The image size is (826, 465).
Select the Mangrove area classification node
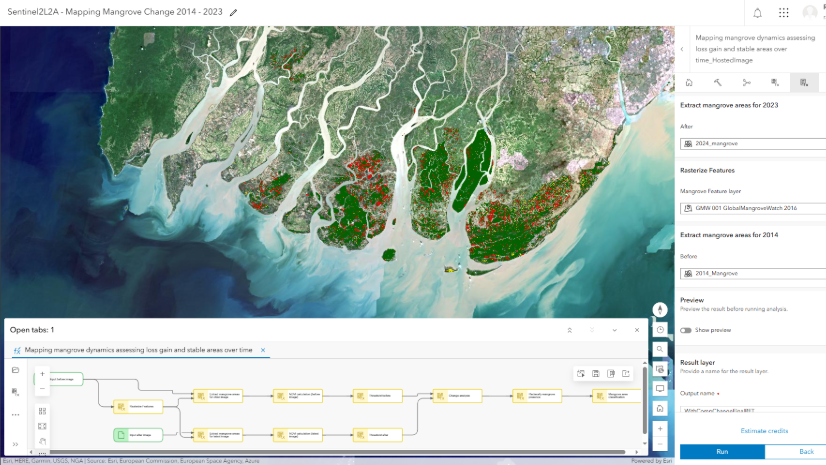[616, 395]
